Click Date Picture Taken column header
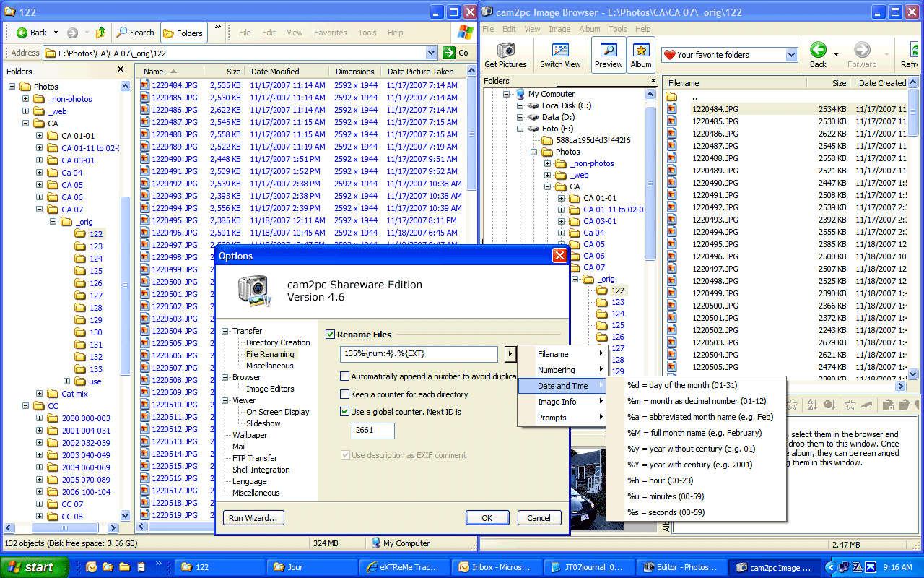This screenshot has height=578, width=924. 424,72
